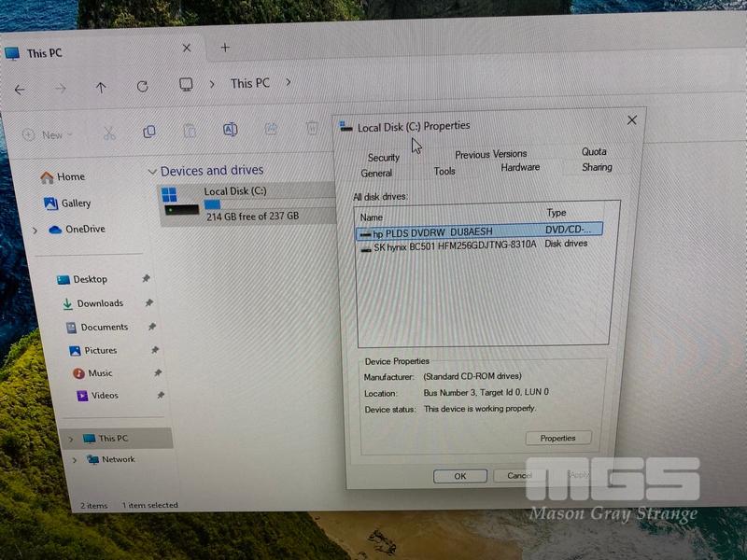Expand the OneDrive tree node
Image resolution: width=747 pixels, height=560 pixels.
pyautogui.click(x=35, y=230)
